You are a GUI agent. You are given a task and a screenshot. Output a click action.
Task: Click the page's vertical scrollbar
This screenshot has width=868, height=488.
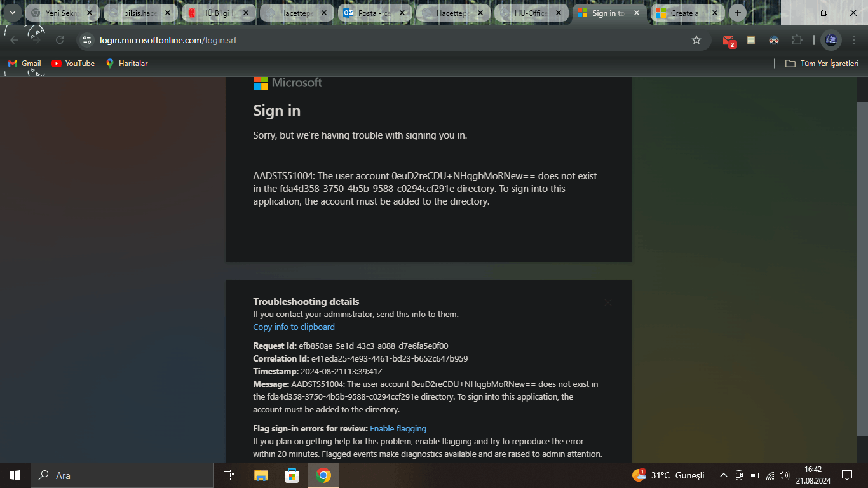click(862, 269)
